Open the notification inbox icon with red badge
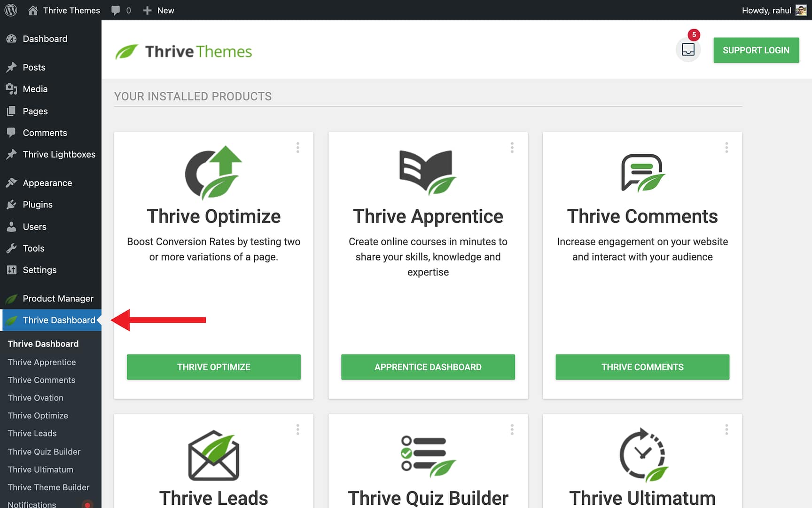The image size is (812, 508). (x=688, y=49)
